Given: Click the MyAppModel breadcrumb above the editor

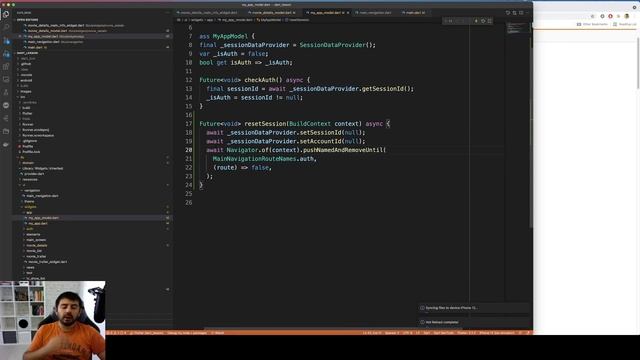Looking at the screenshot, I should [270, 20].
